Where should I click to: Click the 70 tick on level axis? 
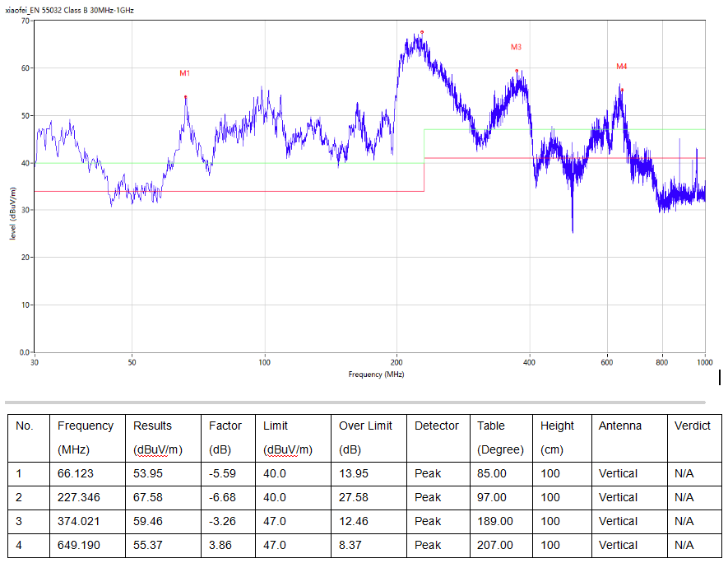tap(26, 21)
